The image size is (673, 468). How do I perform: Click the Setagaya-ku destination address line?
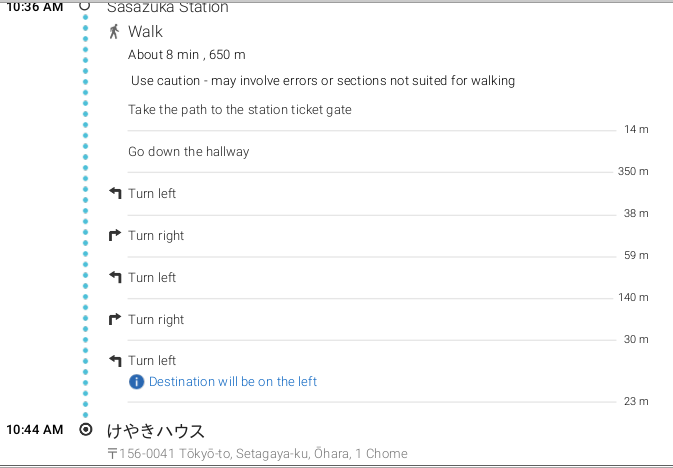(257, 454)
